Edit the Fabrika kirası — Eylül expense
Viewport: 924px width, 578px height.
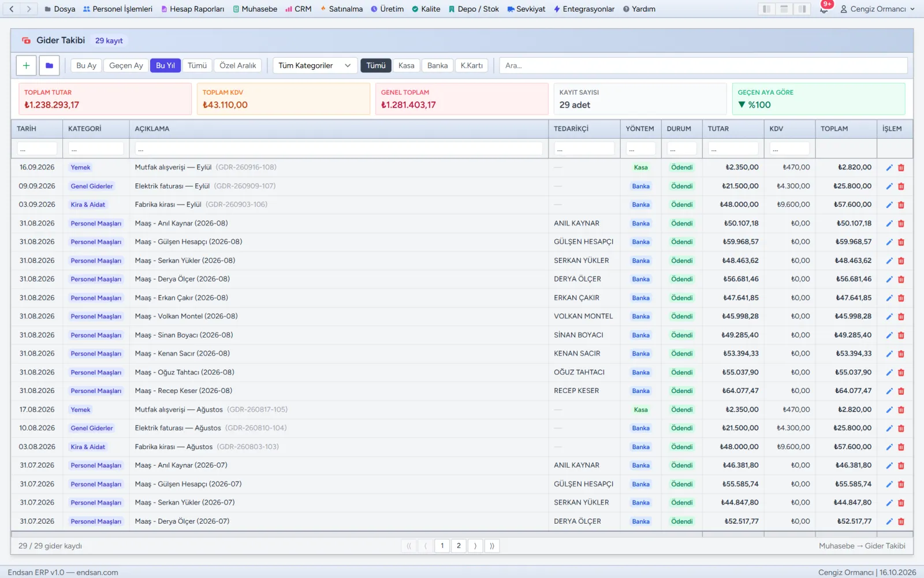[x=889, y=205]
